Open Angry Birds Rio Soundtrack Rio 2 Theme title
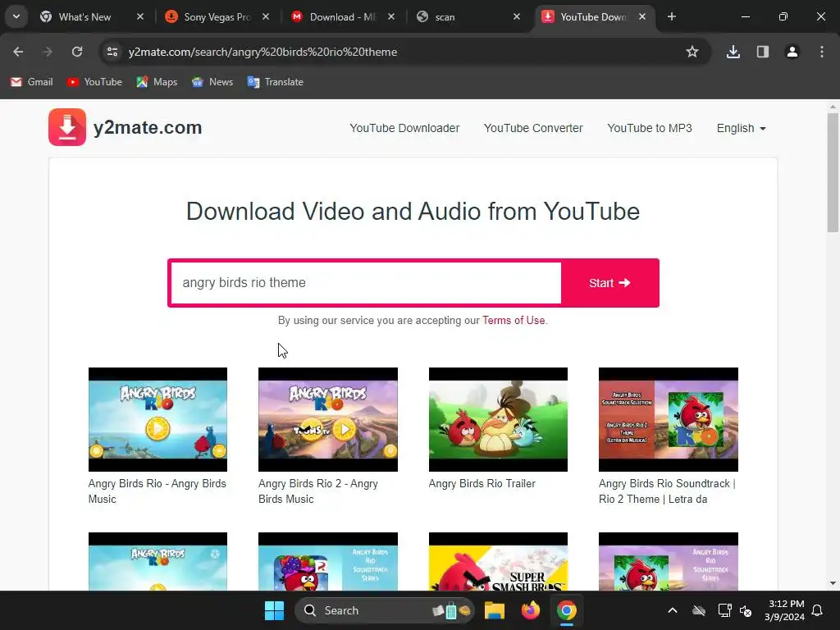Screen dimensions: 840x630 pyautogui.click(x=667, y=491)
